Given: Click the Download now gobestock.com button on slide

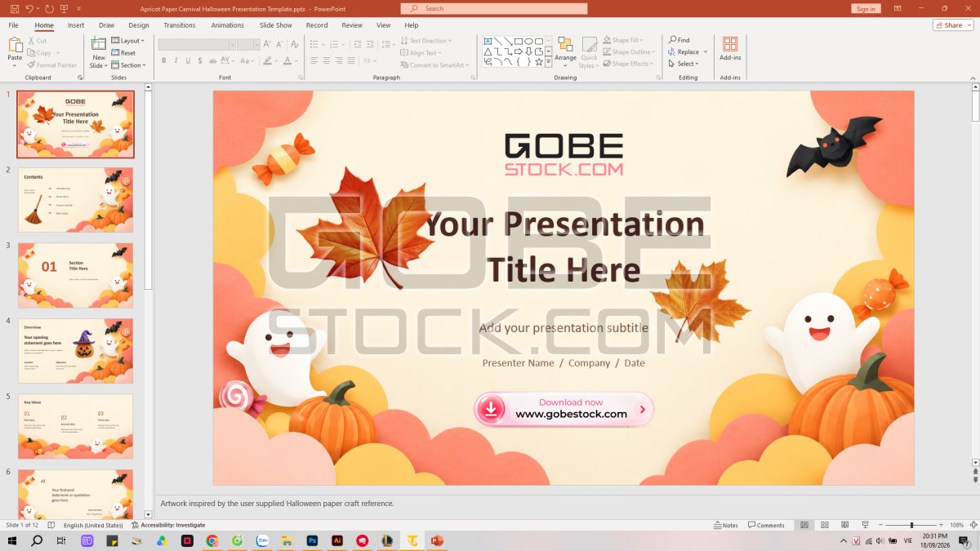Looking at the screenshot, I should (x=563, y=409).
